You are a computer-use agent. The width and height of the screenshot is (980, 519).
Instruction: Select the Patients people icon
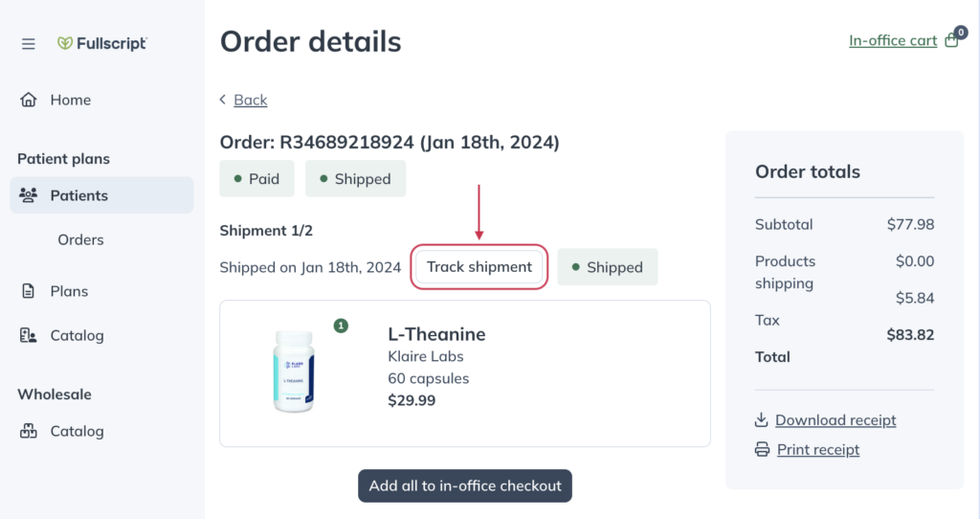click(x=28, y=195)
